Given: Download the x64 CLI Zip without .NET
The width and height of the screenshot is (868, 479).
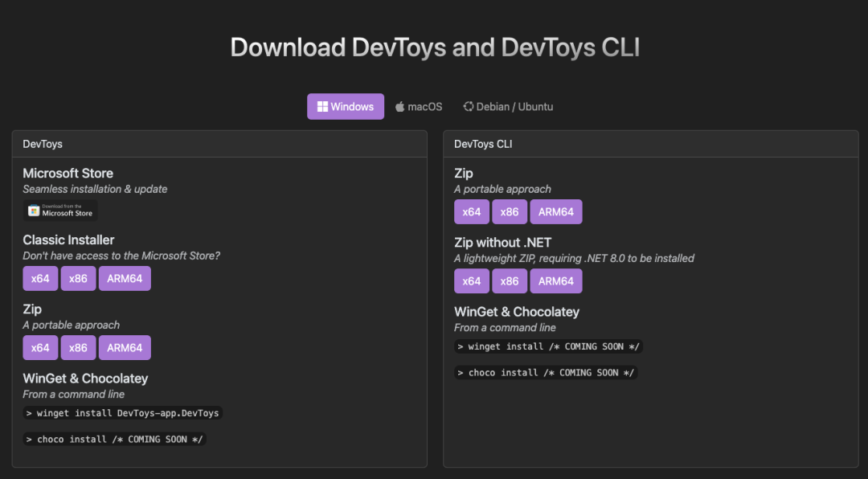Looking at the screenshot, I should (472, 280).
